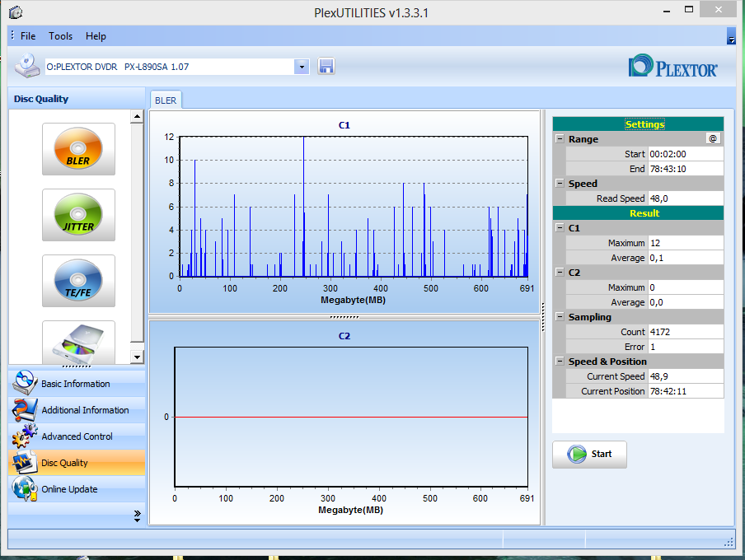Open Advanced Control section
745x560 pixels.
pyautogui.click(x=77, y=436)
